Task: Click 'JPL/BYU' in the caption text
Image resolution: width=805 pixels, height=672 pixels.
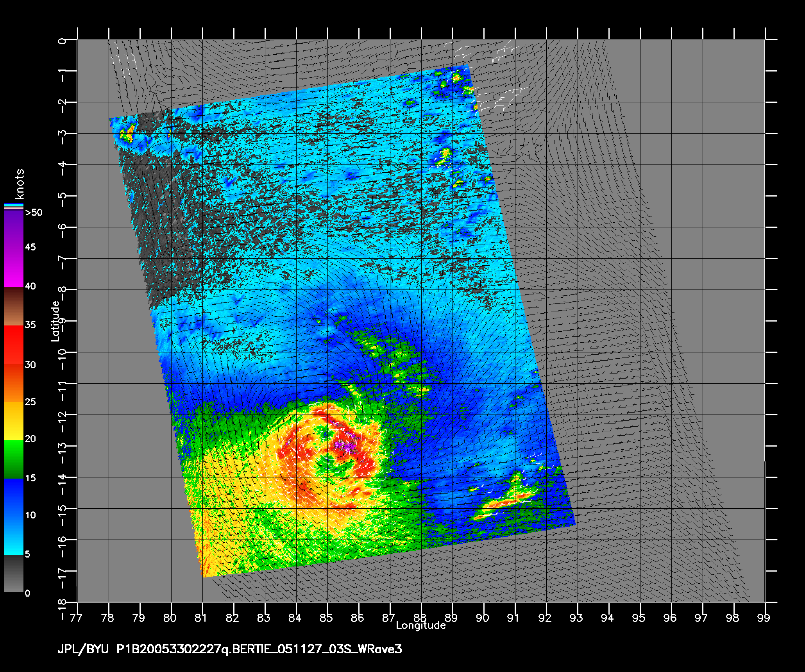Action: point(83,649)
